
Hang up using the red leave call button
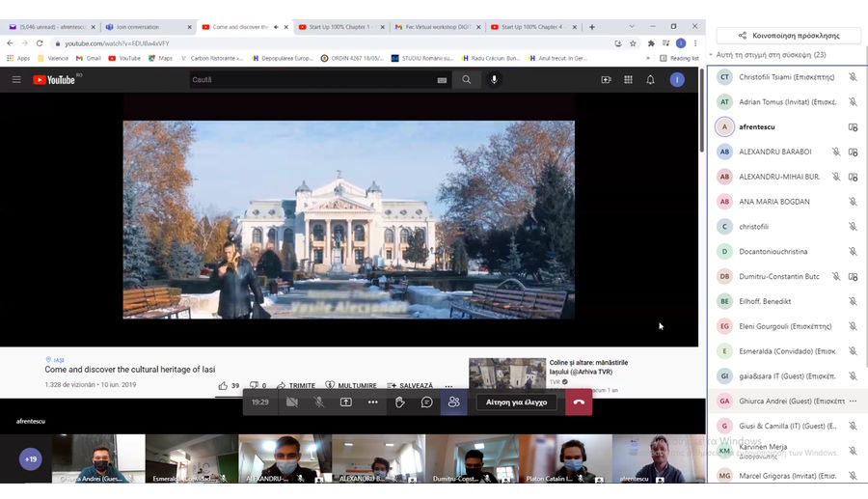pyautogui.click(x=579, y=402)
